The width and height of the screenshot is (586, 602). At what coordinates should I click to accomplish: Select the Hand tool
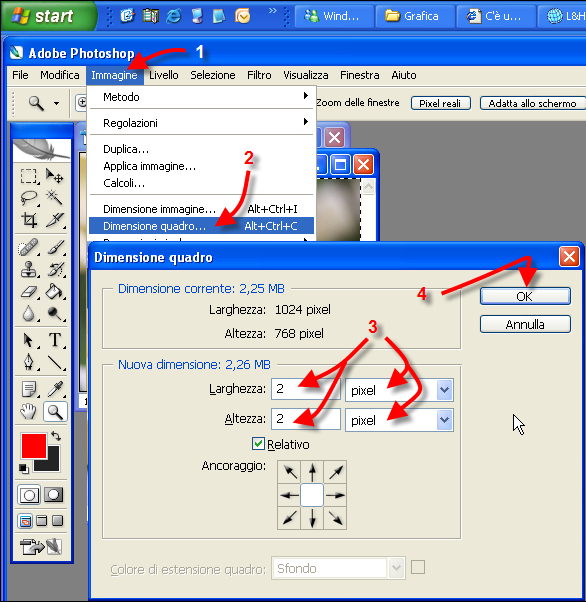coord(29,412)
